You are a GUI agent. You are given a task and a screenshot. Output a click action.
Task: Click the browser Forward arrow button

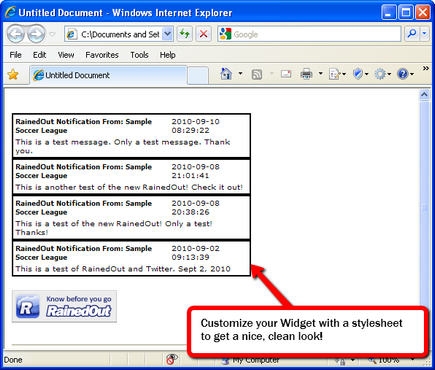(36, 34)
